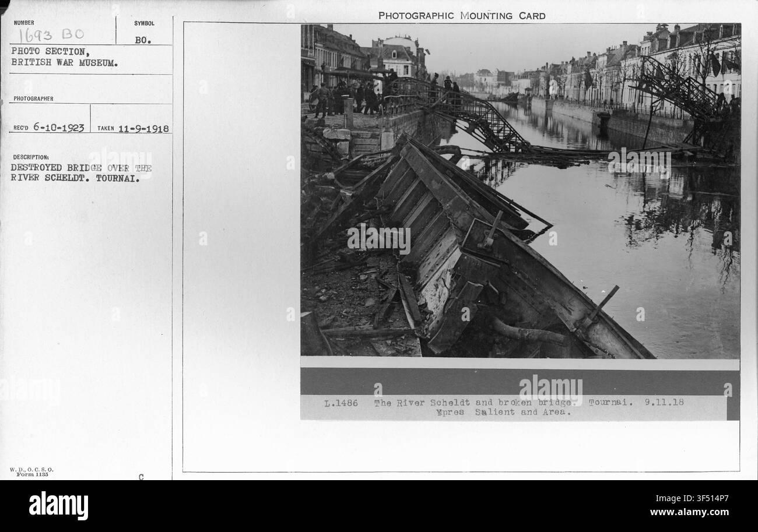Click the "PHOTOGRAPHER" field label
The width and height of the screenshot is (758, 532).
[33, 99]
